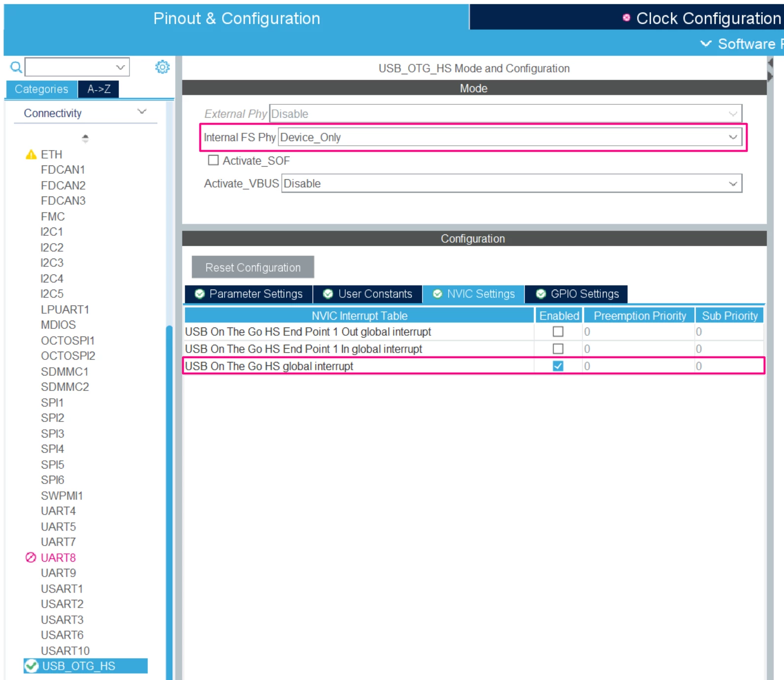784x680 pixels.
Task: Open the NVIC Settings tab
Action: (x=474, y=294)
